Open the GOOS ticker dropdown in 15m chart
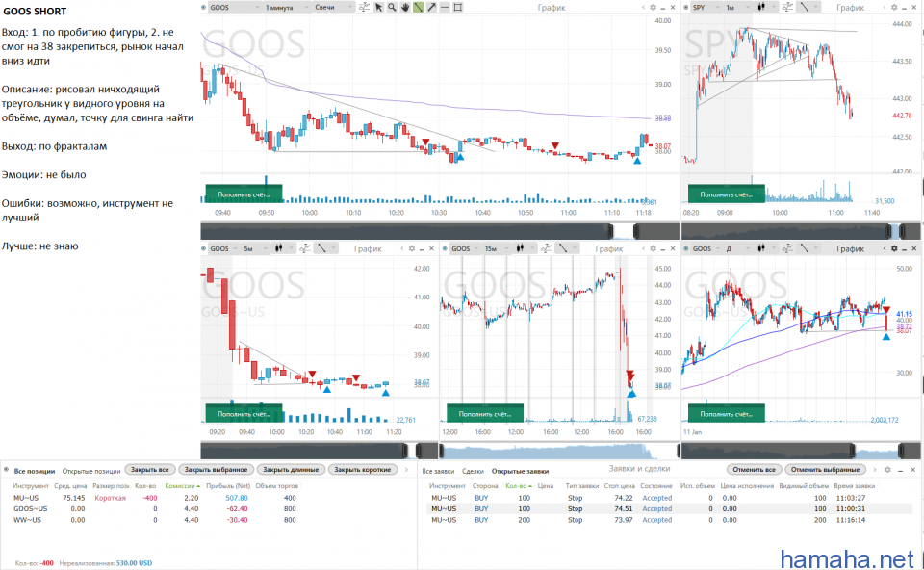The image size is (924, 570). (465, 248)
